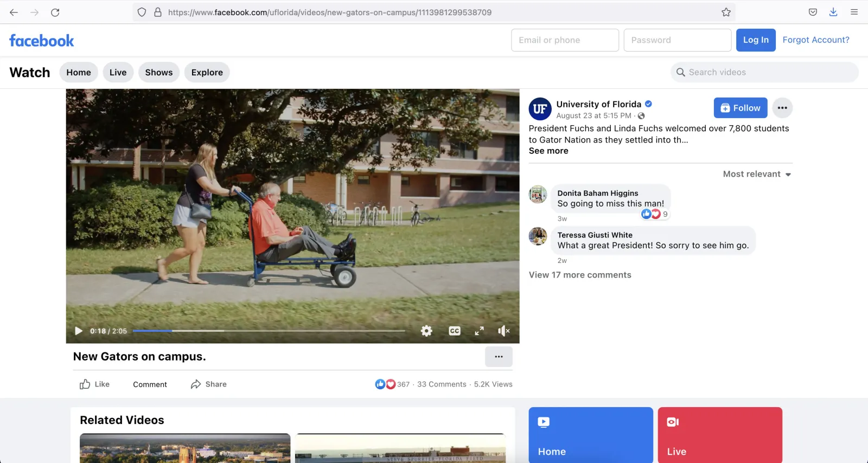Click the Like thumbs-up icon

tap(85, 384)
